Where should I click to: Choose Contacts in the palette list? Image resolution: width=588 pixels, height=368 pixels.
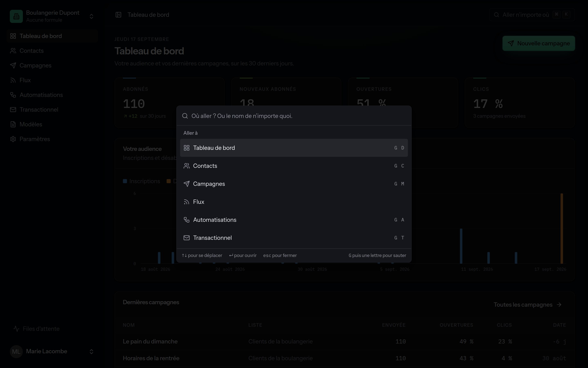click(294, 166)
